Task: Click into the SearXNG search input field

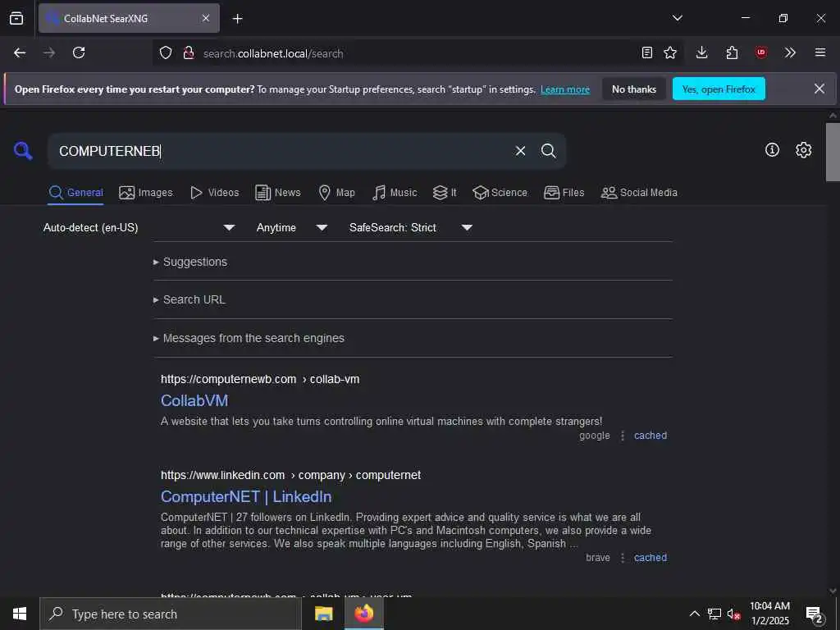Action: click(279, 151)
